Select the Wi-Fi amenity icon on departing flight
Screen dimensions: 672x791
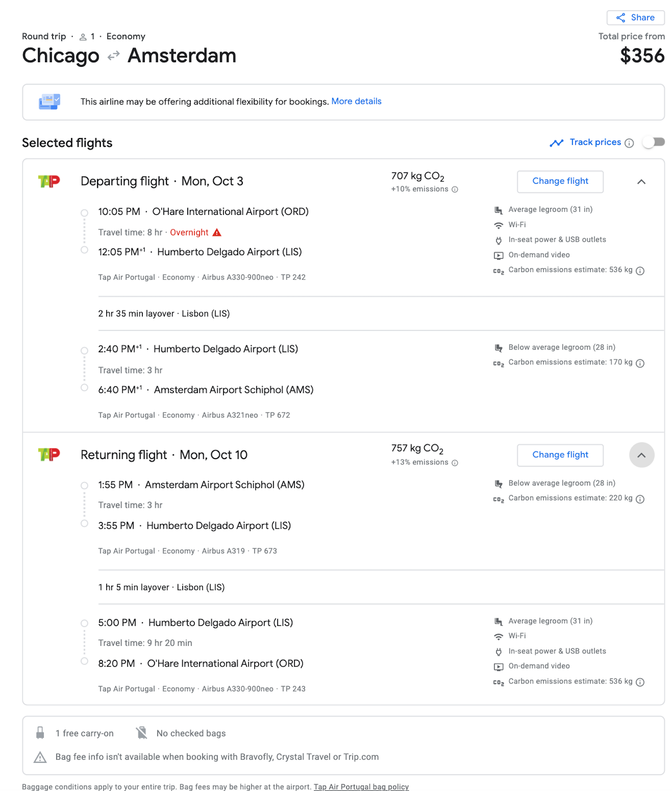498,225
